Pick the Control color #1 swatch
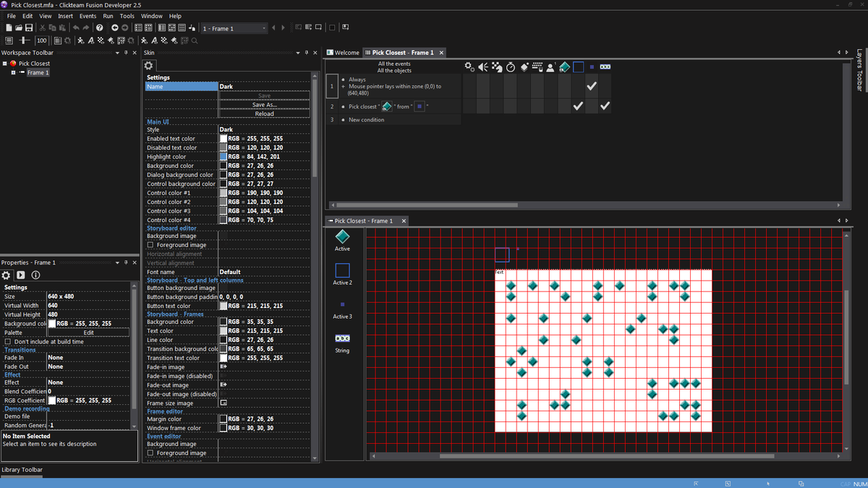This screenshot has height=488, width=868. pos(224,193)
